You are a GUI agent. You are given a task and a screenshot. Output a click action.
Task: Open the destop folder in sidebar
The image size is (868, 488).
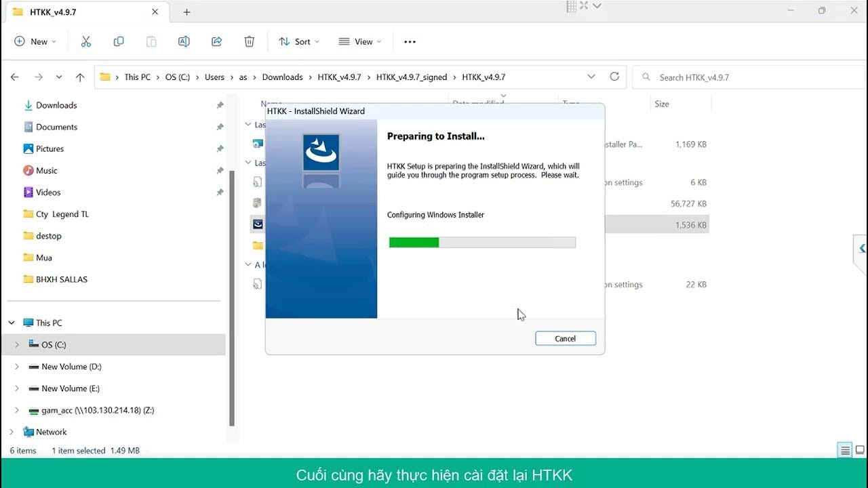coord(48,236)
